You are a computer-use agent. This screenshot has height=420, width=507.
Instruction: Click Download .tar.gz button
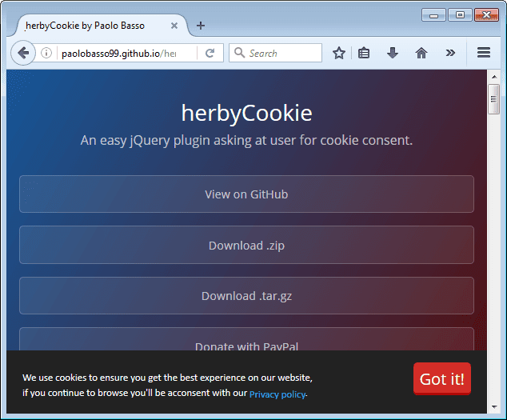247,296
